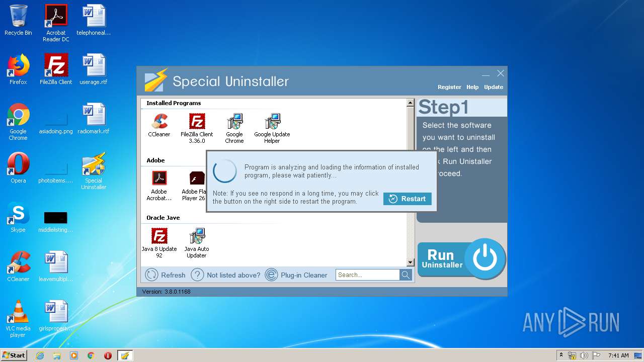Open the Register menu link
Image resolution: width=644 pixels, height=362 pixels.
[449, 87]
